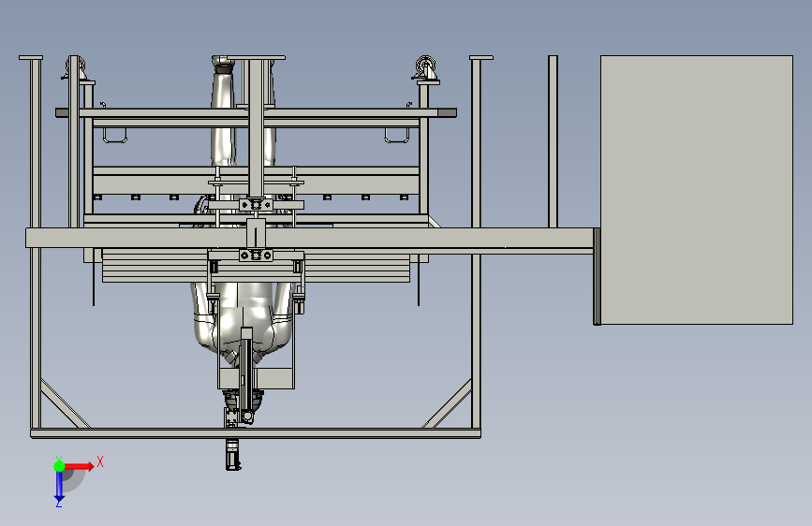The width and height of the screenshot is (812, 526).
Task: Select the lower bearing block on center column
Action: pos(256,256)
